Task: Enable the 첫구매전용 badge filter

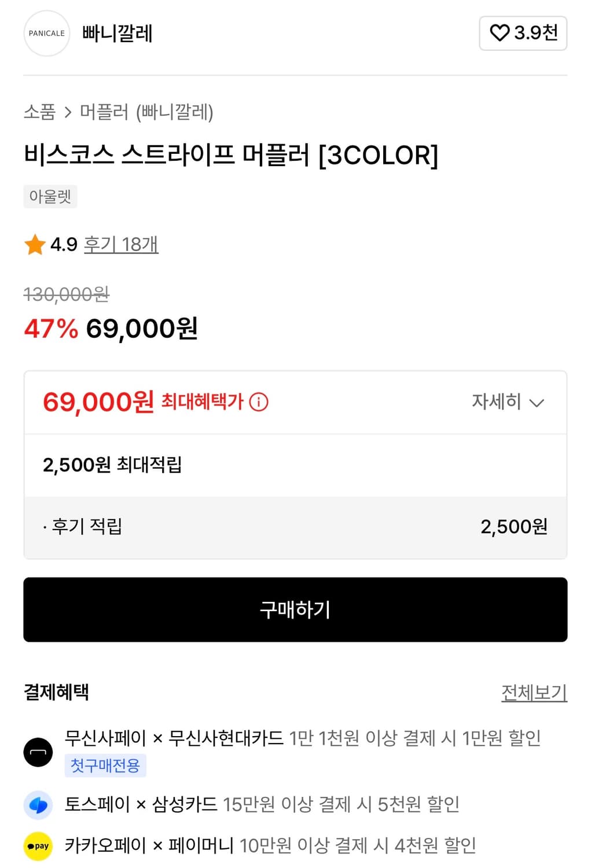Action: click(105, 766)
